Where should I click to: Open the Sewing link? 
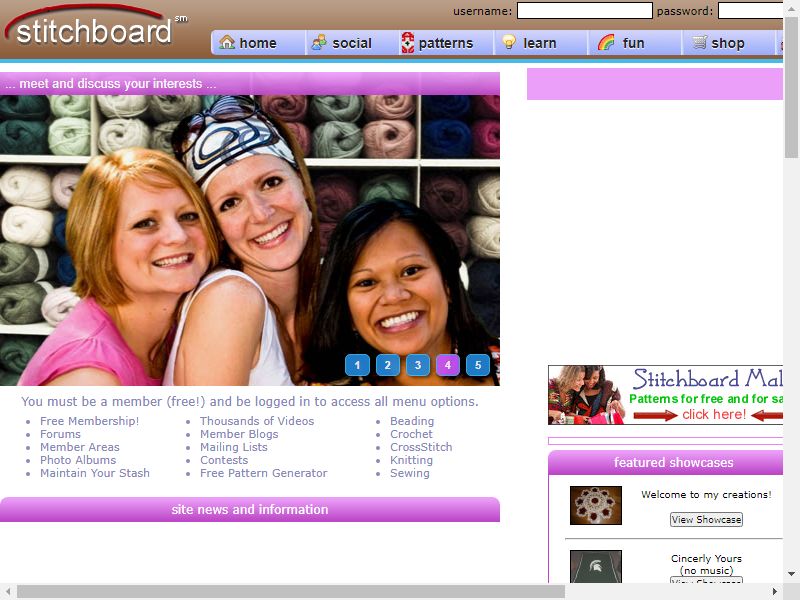[x=410, y=473]
